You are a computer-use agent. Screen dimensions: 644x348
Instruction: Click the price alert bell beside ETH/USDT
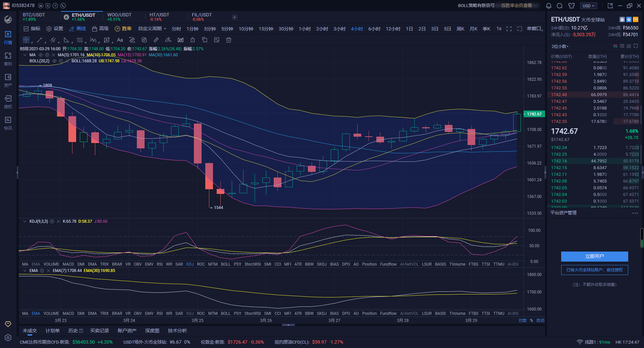click(622, 19)
